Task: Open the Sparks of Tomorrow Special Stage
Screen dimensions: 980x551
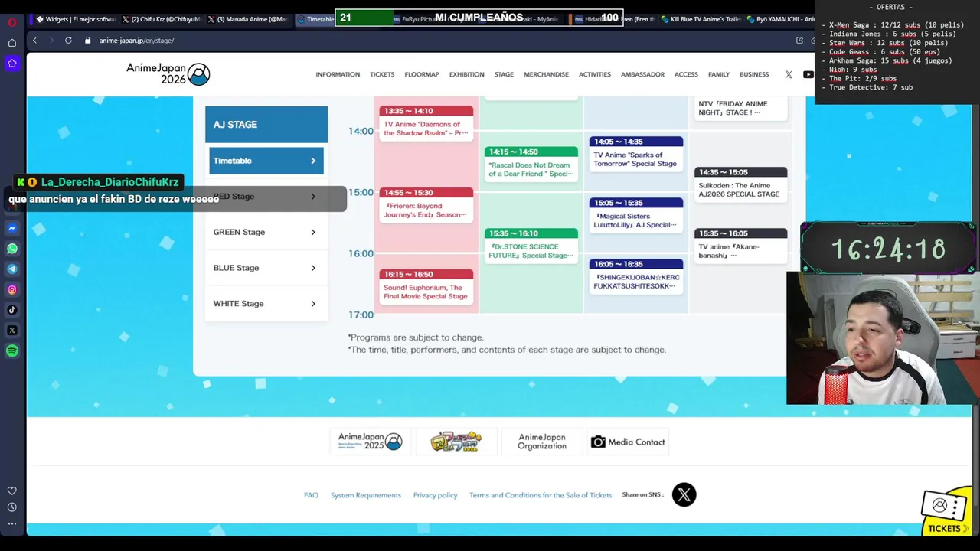Action: coord(636,154)
